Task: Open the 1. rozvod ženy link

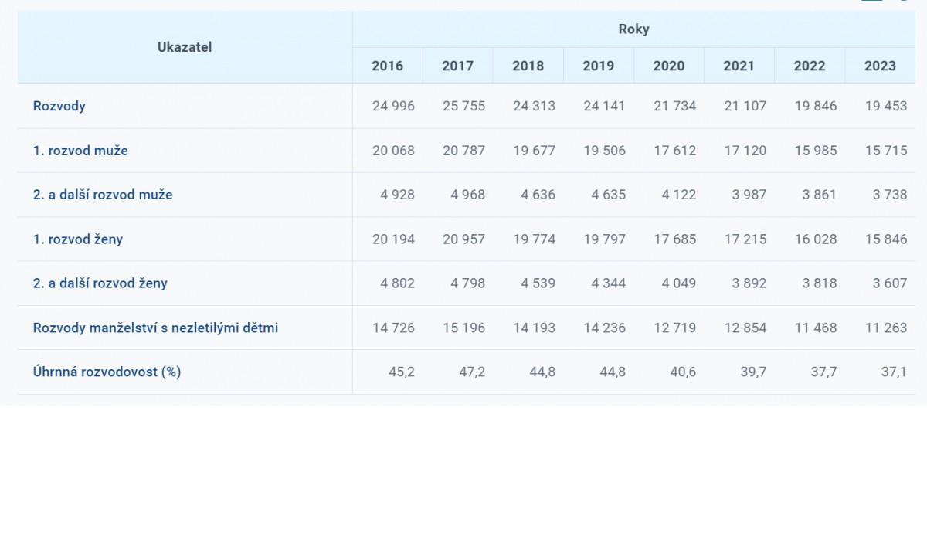Action: click(78, 239)
